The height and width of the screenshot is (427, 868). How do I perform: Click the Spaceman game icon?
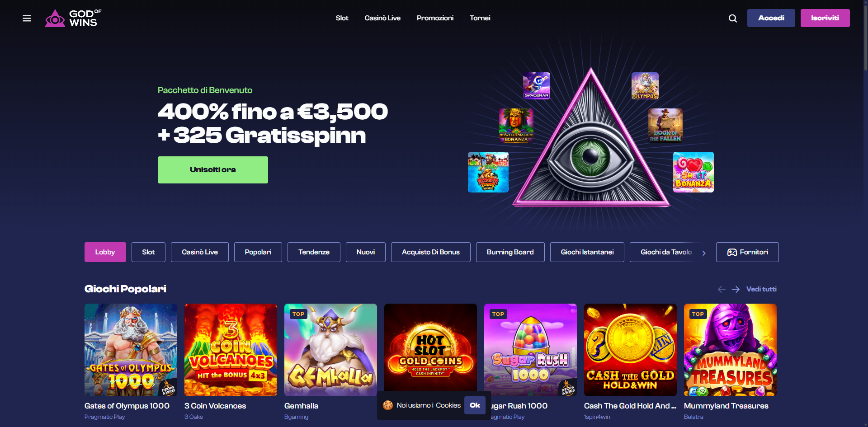[537, 85]
